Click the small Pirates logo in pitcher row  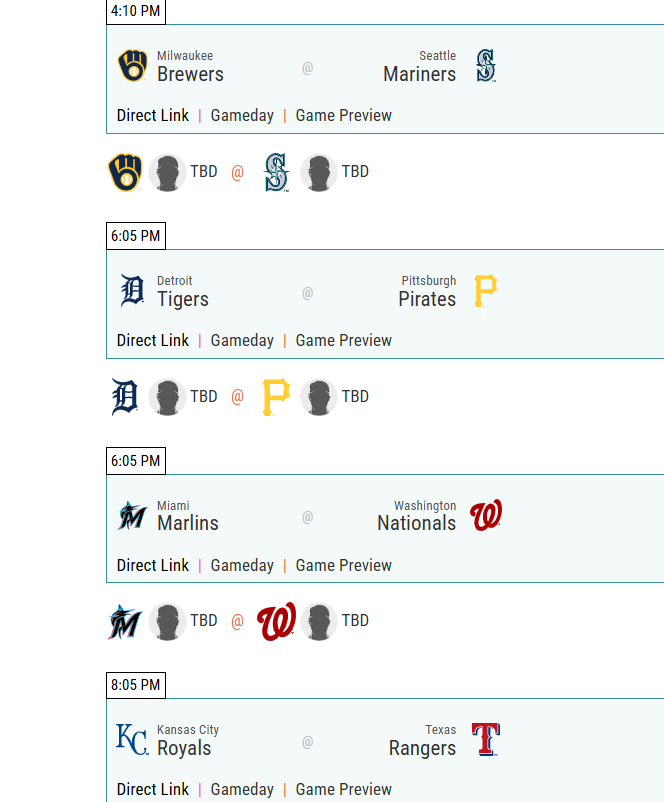[276, 397]
